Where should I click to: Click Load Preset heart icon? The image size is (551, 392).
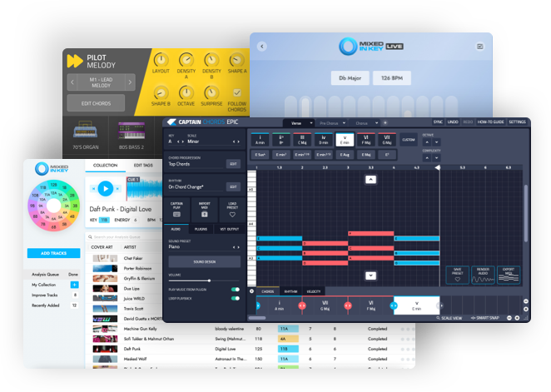coord(232,214)
